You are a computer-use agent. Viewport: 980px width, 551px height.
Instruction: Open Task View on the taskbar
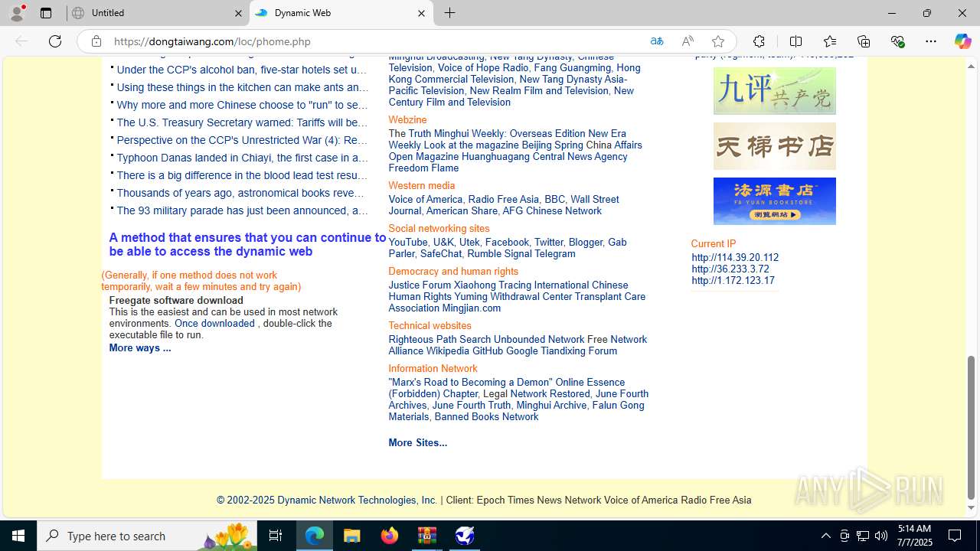(276, 536)
